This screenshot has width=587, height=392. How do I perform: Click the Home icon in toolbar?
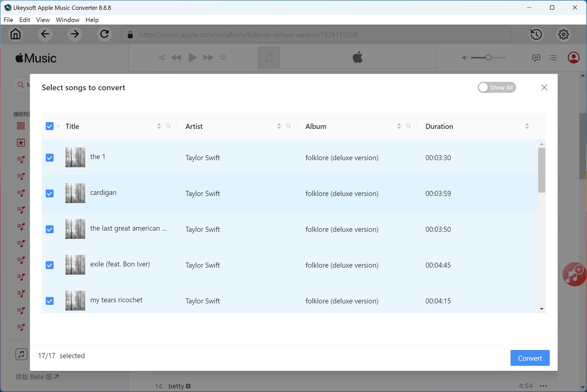click(16, 34)
